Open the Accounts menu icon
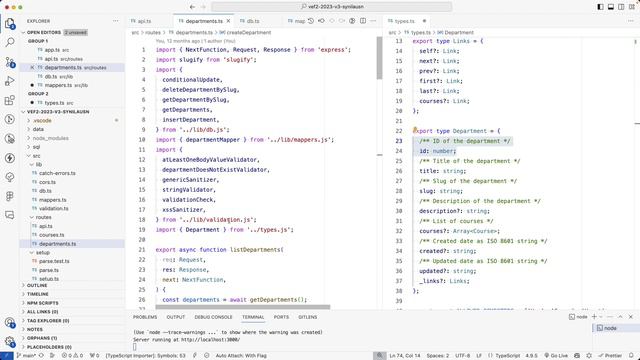This screenshot has height=360, width=640. pos(10,322)
